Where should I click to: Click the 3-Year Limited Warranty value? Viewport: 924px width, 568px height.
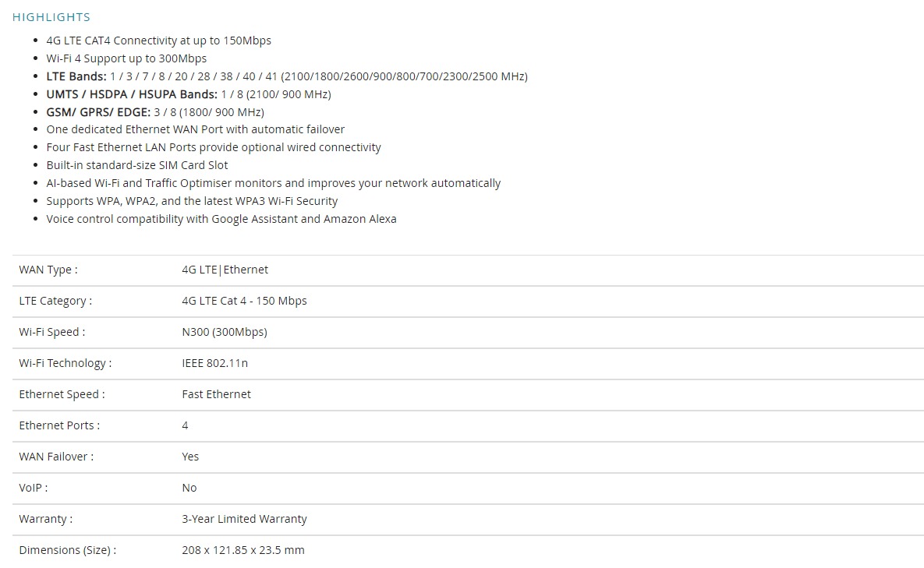click(245, 519)
